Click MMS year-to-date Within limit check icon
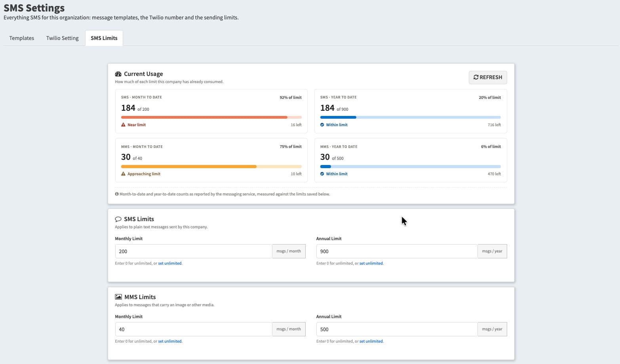This screenshot has width=620, height=364. 322,174
